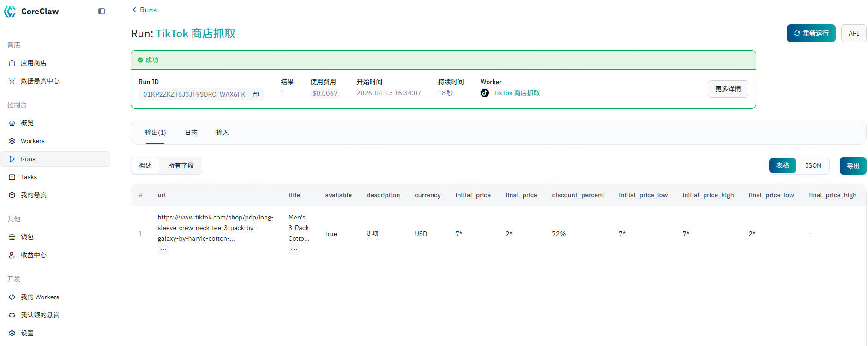Expand the truncated title cell ellipsis
This screenshot has height=346, width=868.
point(294,249)
